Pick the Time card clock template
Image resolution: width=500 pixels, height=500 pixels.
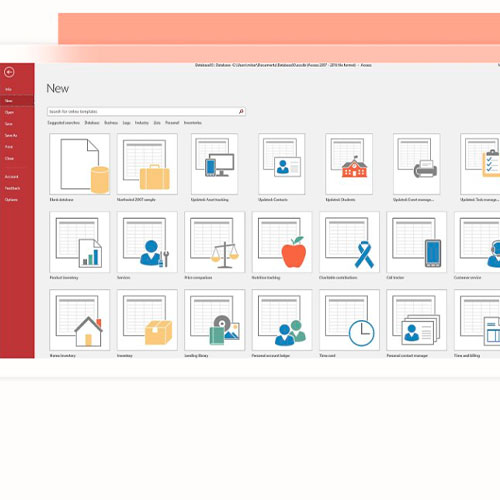pos(349,320)
